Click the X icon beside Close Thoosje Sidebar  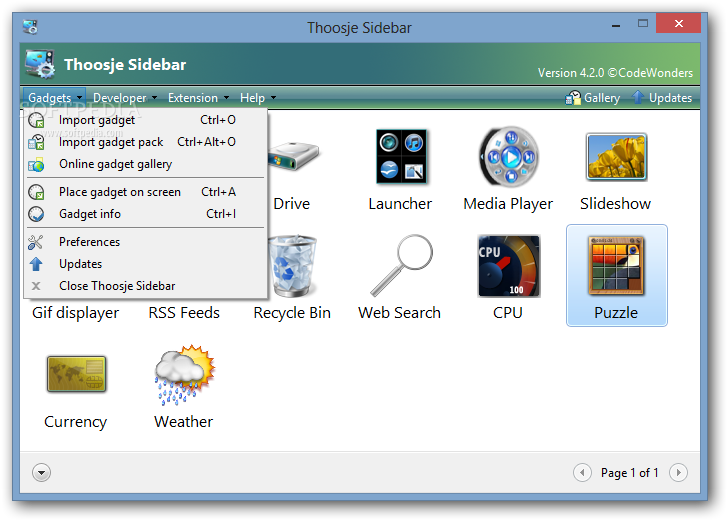pos(36,286)
